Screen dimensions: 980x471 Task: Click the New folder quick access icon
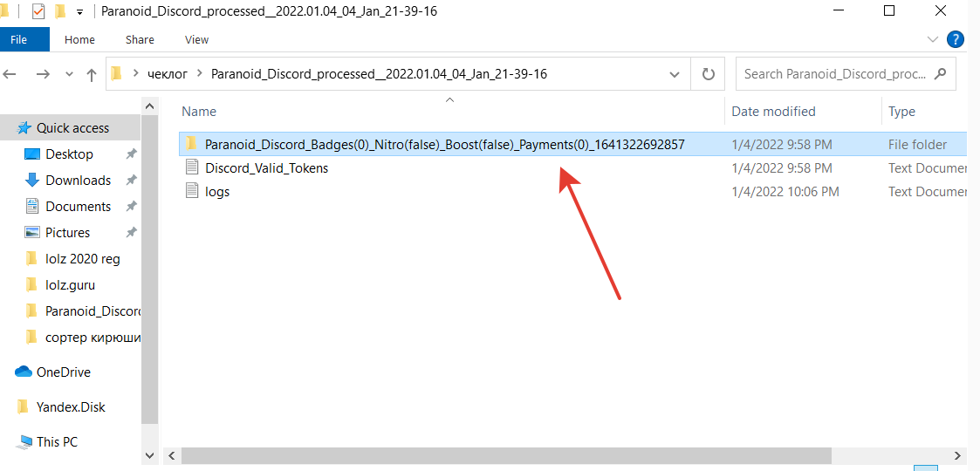[x=60, y=11]
